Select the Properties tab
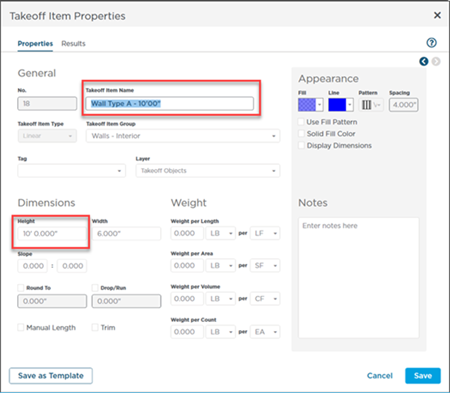This screenshot has height=393, width=450. pos(35,44)
